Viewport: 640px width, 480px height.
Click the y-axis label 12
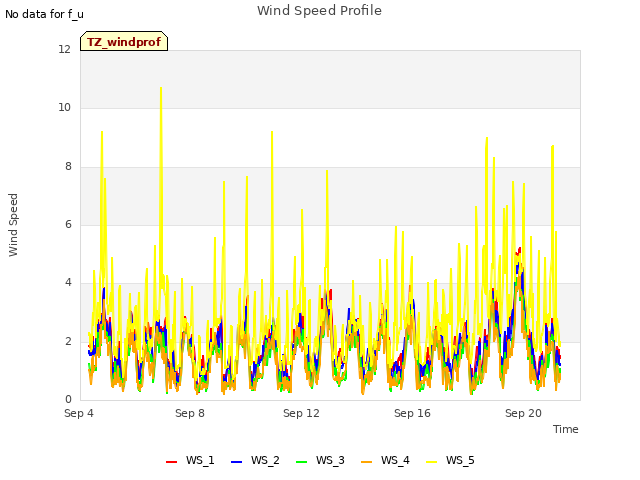[x=64, y=49]
